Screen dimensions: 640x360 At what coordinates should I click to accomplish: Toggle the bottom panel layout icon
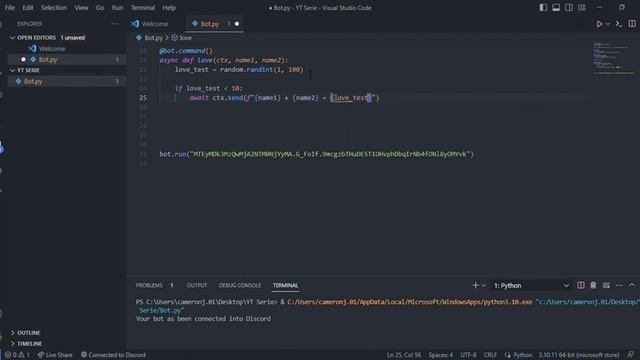pos(556,8)
